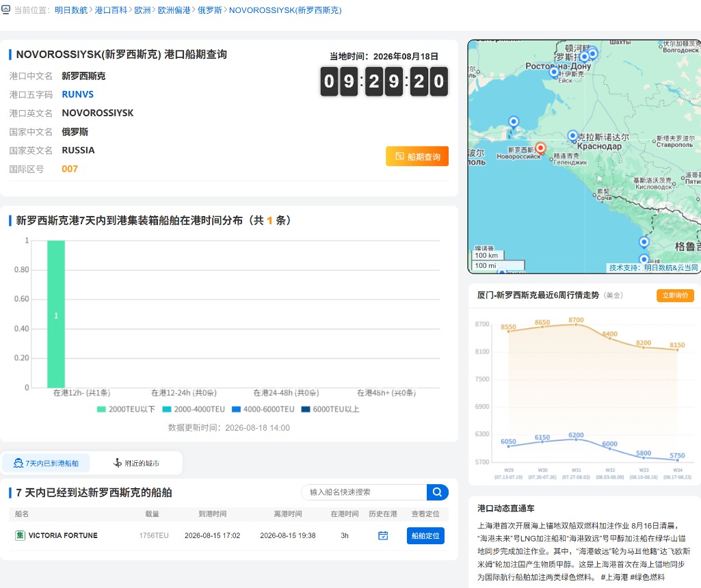The width and height of the screenshot is (701, 588).
Task: Open 欧洲偏港 breadcrumb link
Action: pyautogui.click(x=174, y=10)
